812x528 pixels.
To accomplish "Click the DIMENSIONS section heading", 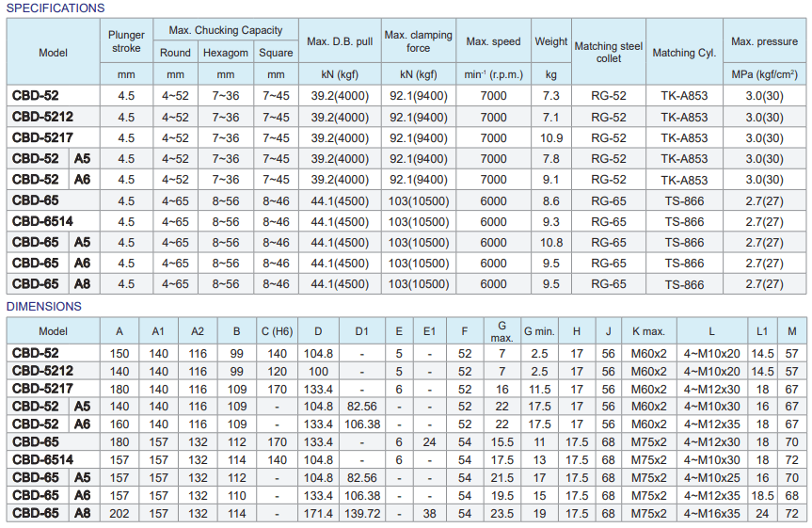I will (44, 307).
